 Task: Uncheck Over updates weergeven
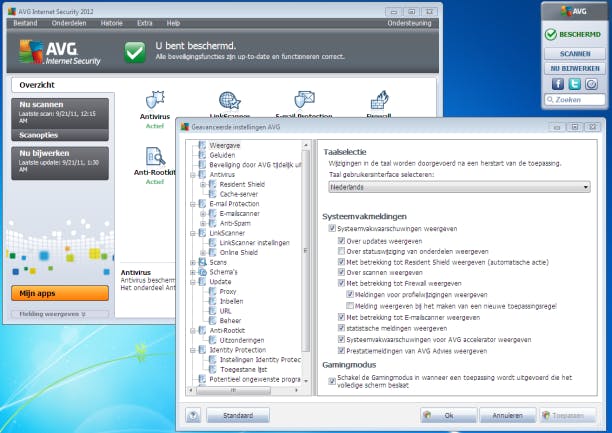tap(342, 241)
